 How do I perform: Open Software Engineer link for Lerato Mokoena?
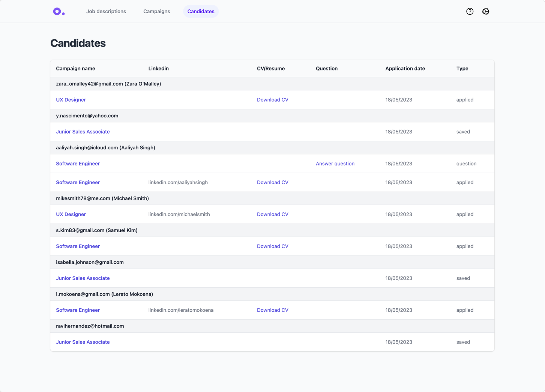(78, 310)
